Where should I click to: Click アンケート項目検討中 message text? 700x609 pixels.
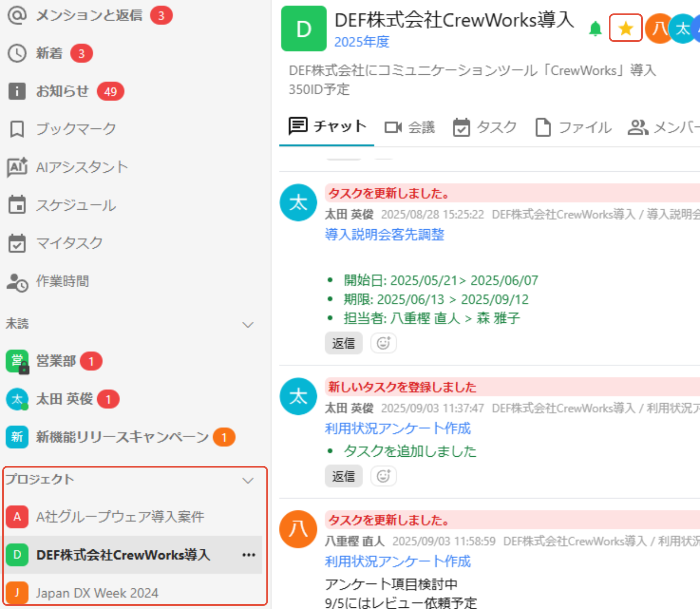391,584
